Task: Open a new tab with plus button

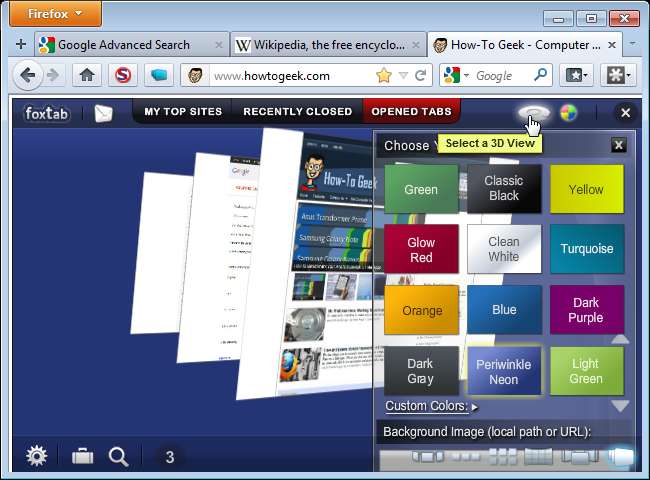Action: [x=21, y=44]
